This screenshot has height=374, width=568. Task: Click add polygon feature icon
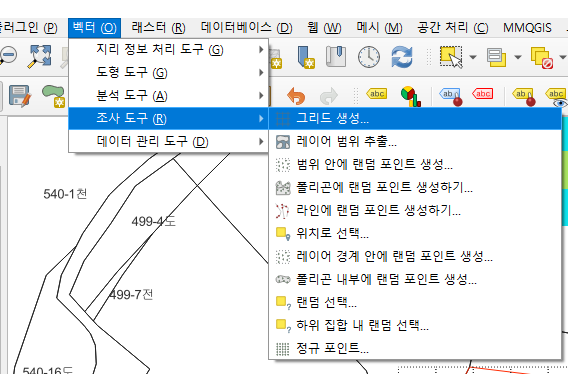[x=54, y=96]
